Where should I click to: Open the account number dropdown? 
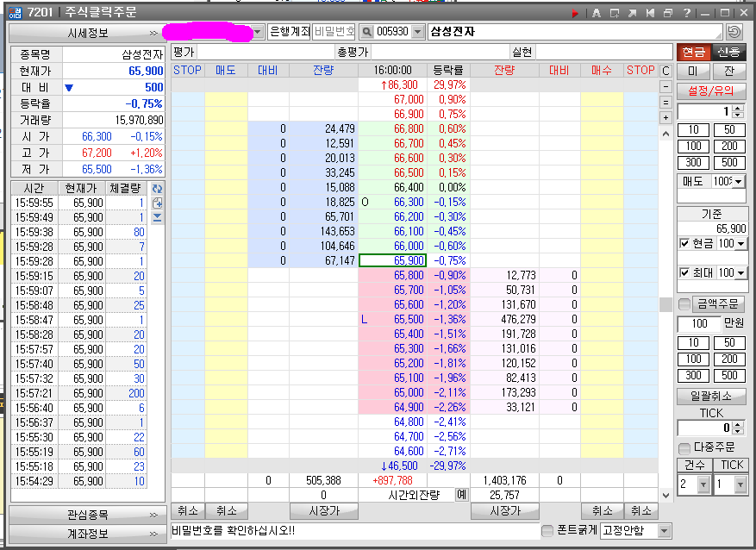pos(258,32)
